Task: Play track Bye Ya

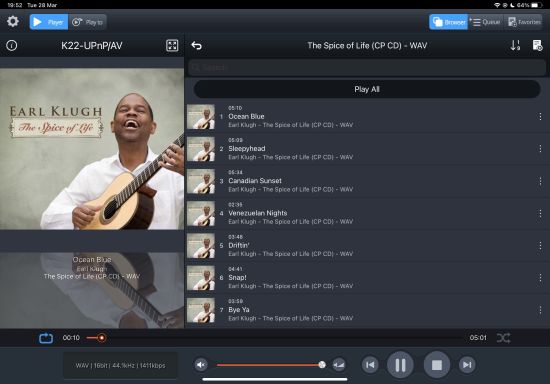Action: click(x=367, y=310)
